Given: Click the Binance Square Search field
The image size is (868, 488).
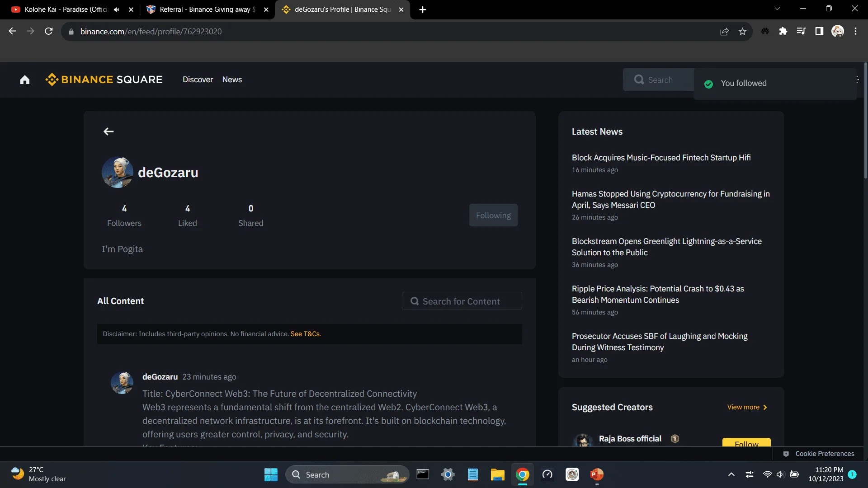Looking at the screenshot, I should 658,80.
